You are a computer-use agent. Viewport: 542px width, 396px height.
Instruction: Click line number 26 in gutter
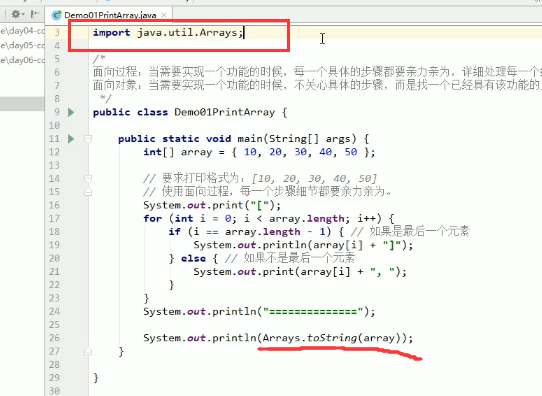coord(54,338)
